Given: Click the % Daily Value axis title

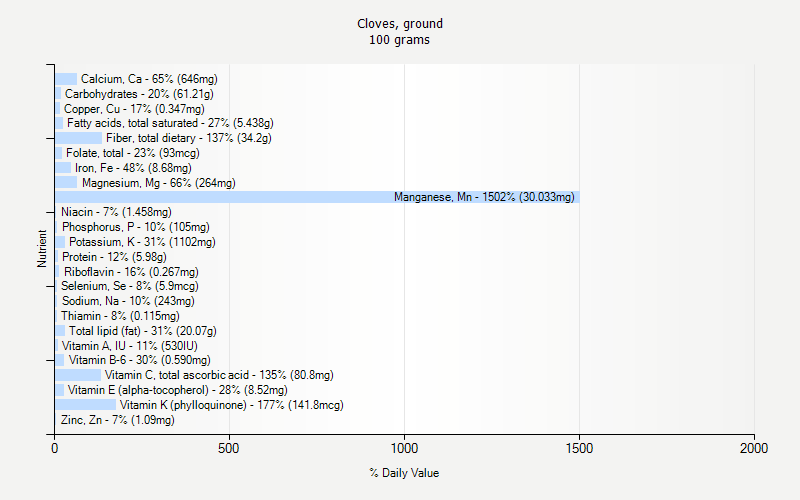Looking at the screenshot, I should pos(404,473).
